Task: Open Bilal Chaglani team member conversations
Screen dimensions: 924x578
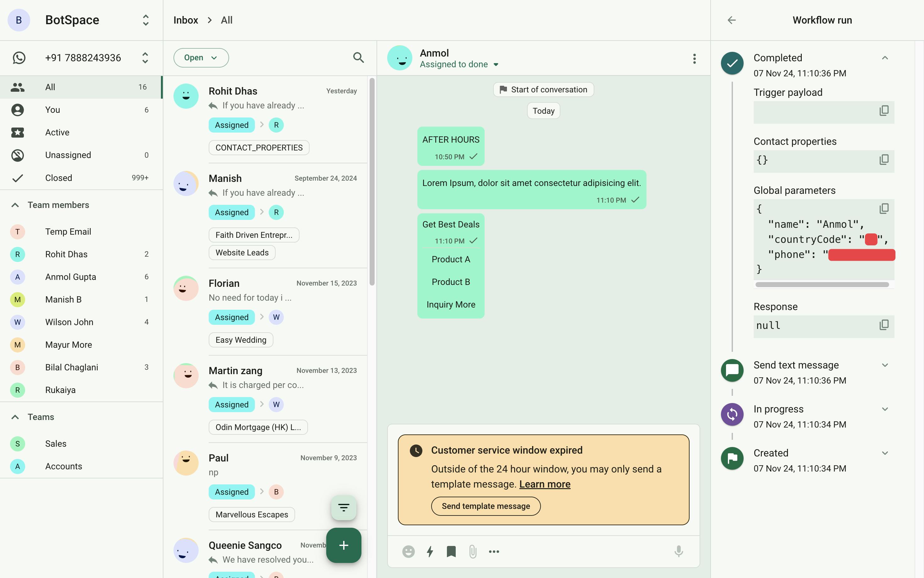Action: click(x=81, y=367)
